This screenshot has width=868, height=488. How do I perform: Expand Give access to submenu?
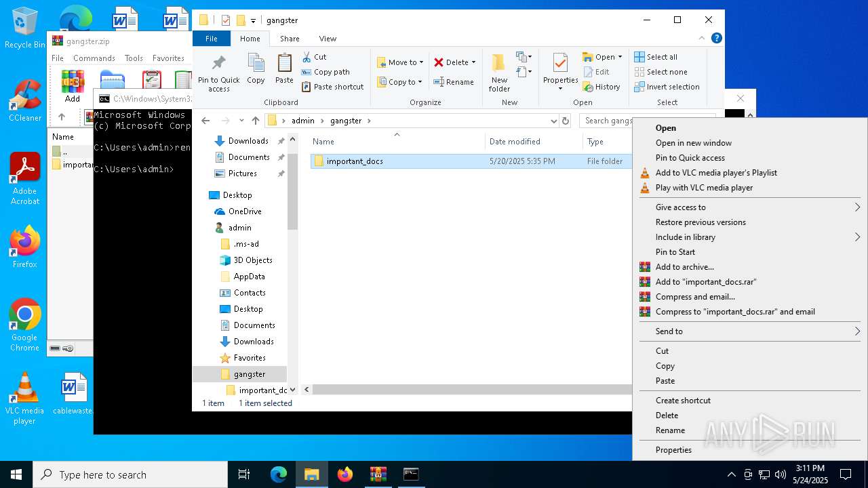click(x=749, y=207)
